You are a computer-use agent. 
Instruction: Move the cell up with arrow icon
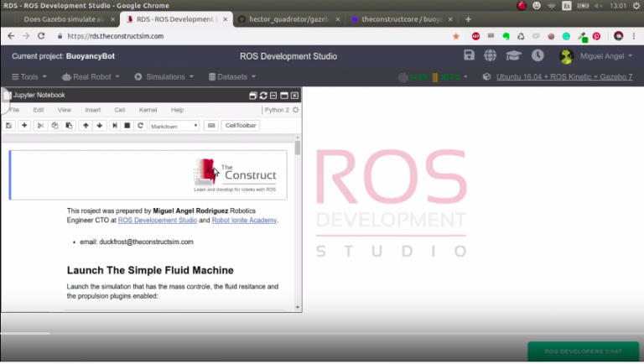tap(86, 125)
